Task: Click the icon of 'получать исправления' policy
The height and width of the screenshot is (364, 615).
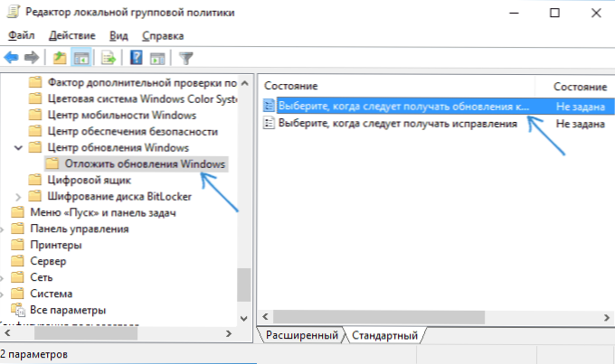Action: click(x=269, y=123)
